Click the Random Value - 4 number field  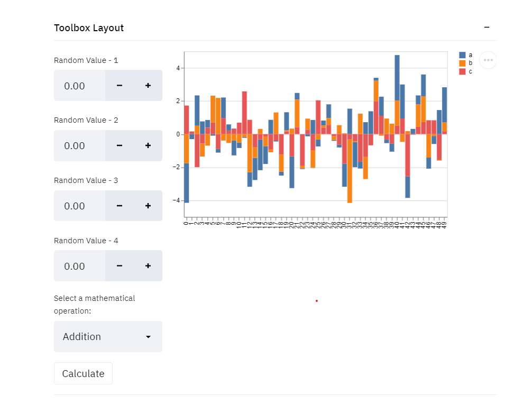79,265
